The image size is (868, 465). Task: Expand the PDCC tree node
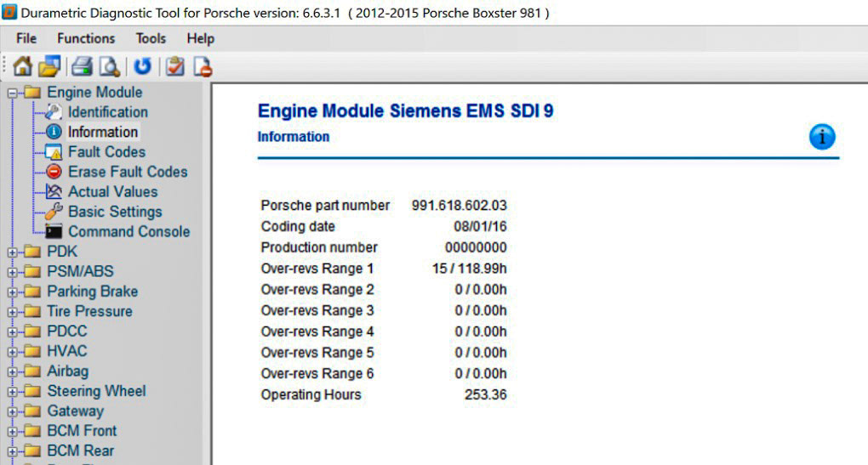pyautogui.click(x=12, y=332)
